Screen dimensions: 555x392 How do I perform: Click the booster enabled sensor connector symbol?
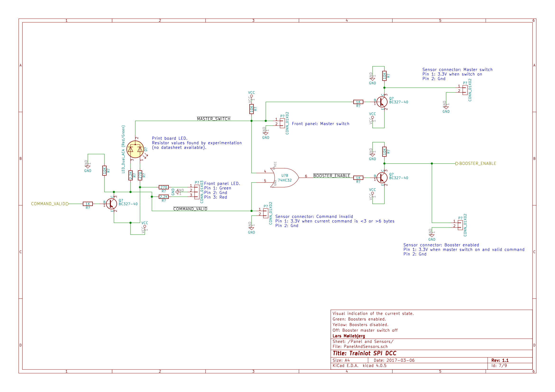(460, 225)
